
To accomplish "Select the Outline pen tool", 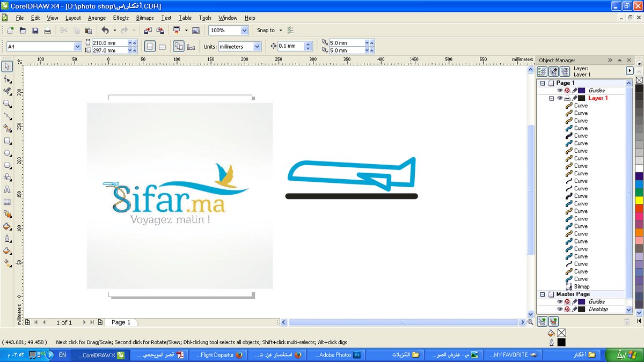I will coord(8,239).
